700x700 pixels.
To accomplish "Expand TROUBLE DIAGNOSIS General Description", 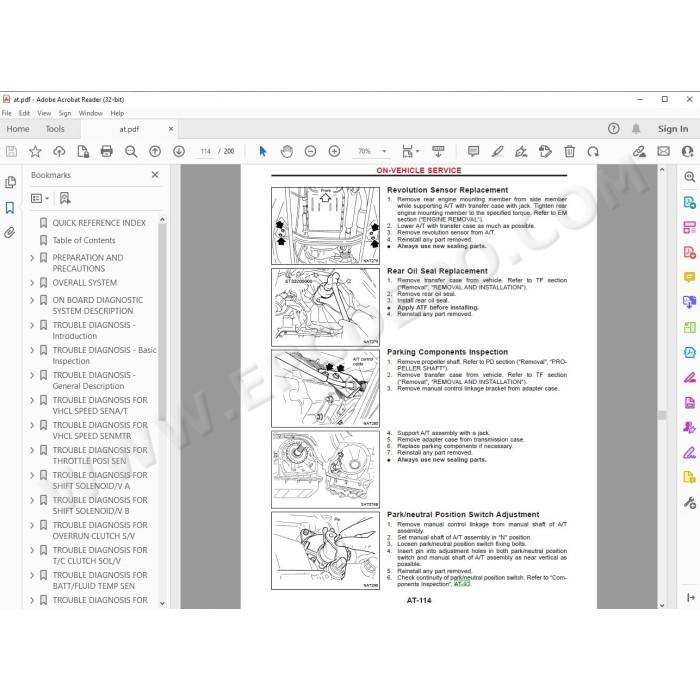I will [32, 375].
